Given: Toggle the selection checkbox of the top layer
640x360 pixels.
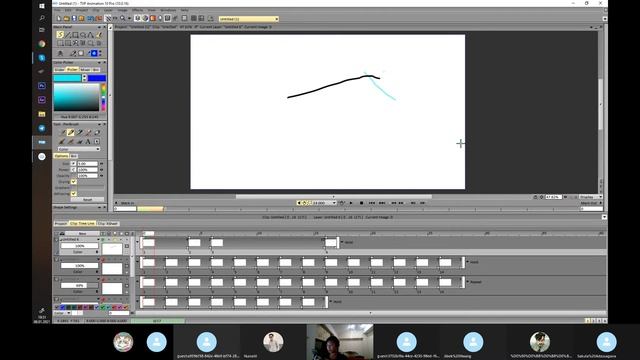Looking at the screenshot, I should (x=56, y=240).
